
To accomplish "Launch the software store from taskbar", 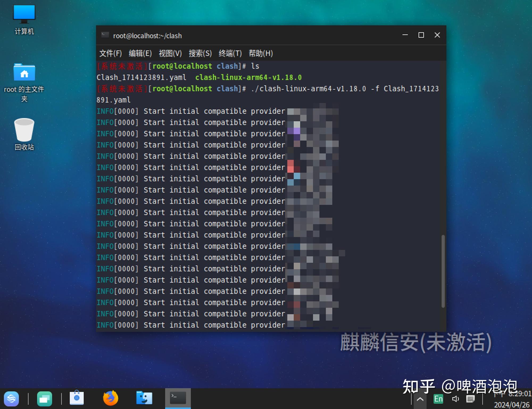I will point(77,398).
